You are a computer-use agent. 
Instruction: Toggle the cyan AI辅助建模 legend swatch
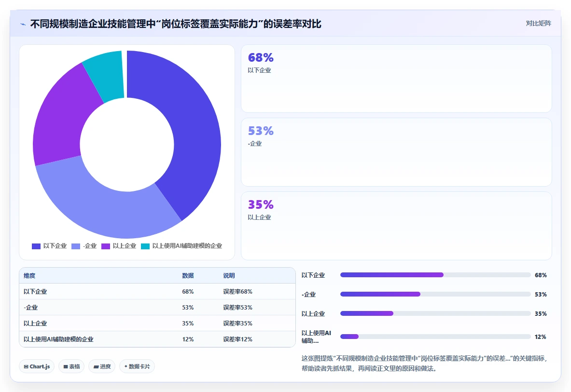[x=145, y=246]
